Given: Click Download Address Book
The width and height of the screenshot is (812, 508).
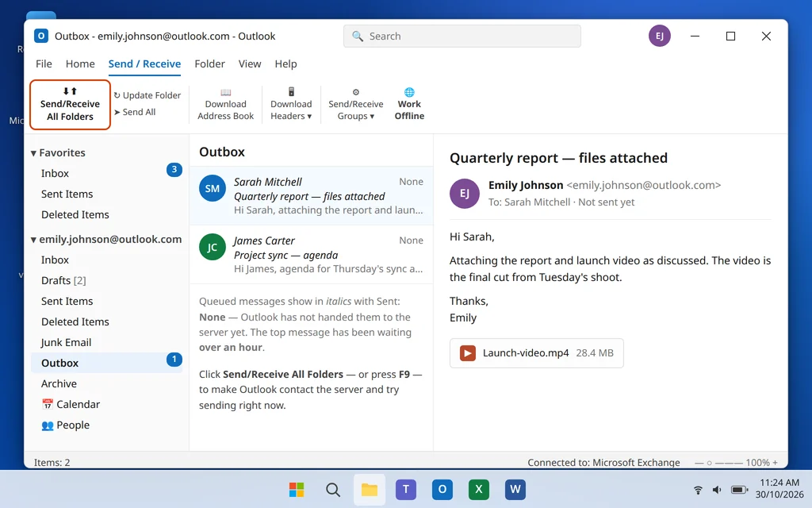Looking at the screenshot, I should pos(225,104).
